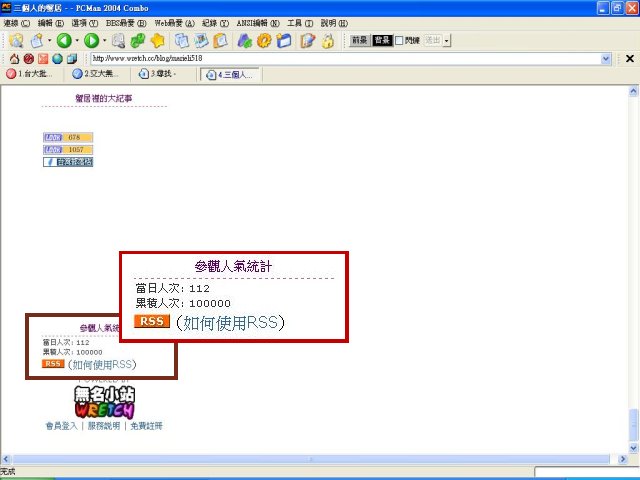Screen dimensions: 640x480
Task: Click the clipboard paste icon
Action: tap(220, 40)
